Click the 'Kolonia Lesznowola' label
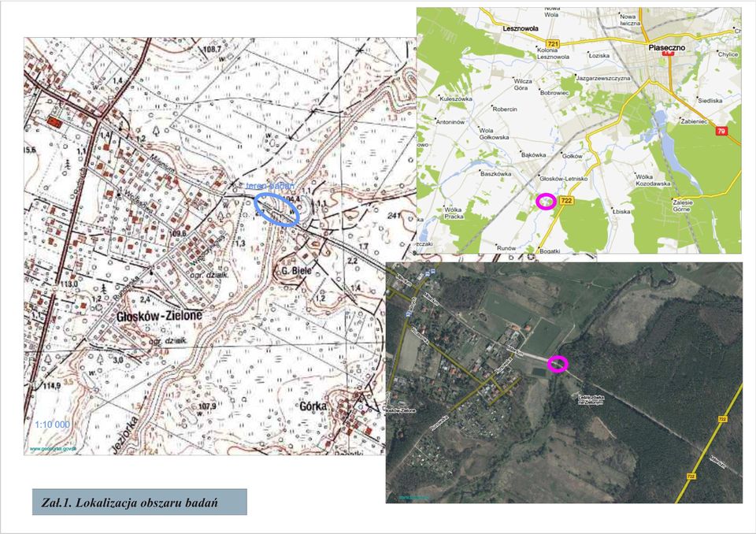The height and width of the screenshot is (534, 756). click(x=554, y=53)
